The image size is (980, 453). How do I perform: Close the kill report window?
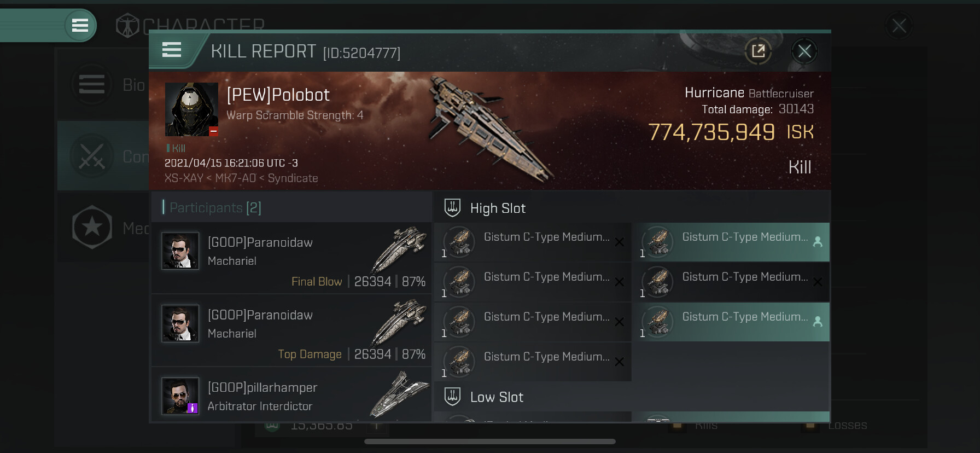click(804, 51)
